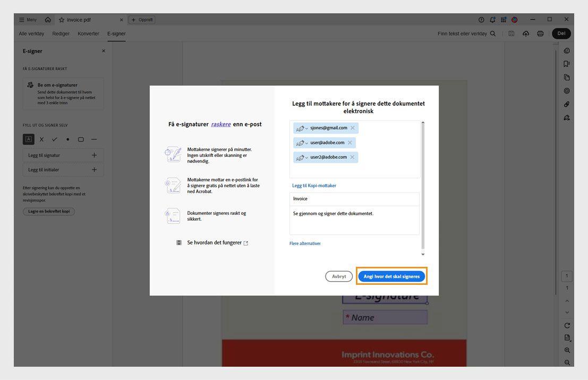Screen dimensions: 588x380
Task: Select Be om e-signaturer option
Action: point(63,94)
